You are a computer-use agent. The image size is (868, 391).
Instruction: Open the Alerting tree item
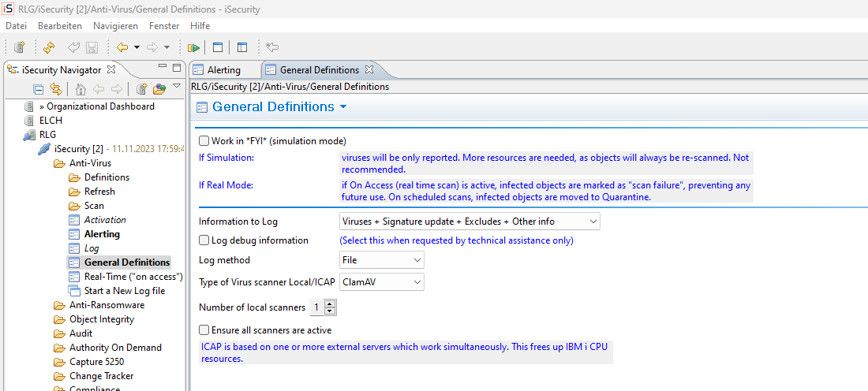[x=102, y=234]
